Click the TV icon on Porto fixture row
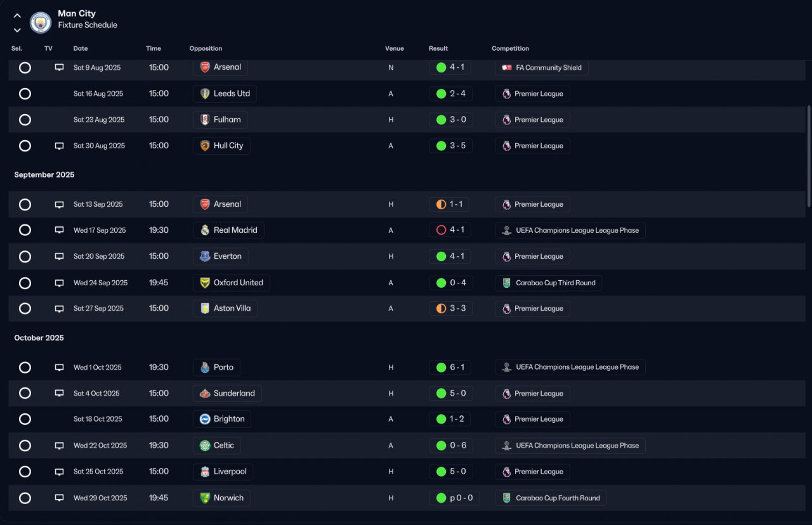This screenshot has height=525, width=812. point(60,367)
